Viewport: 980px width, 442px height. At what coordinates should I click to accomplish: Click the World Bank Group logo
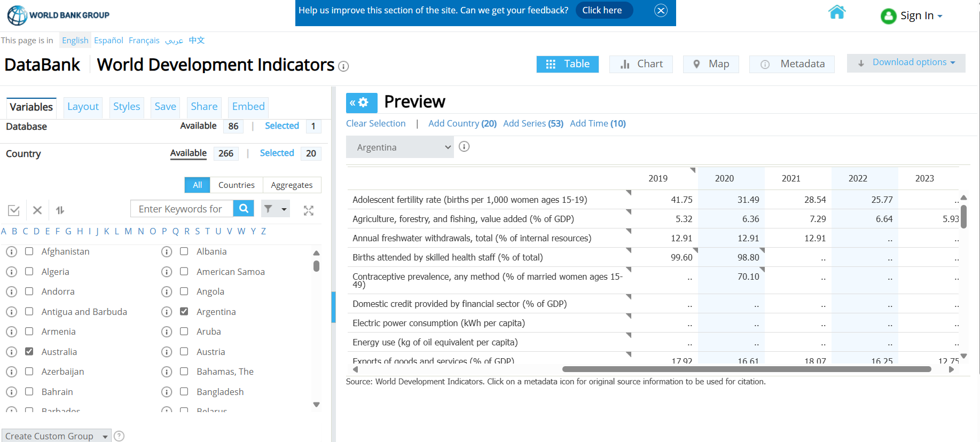click(58, 15)
